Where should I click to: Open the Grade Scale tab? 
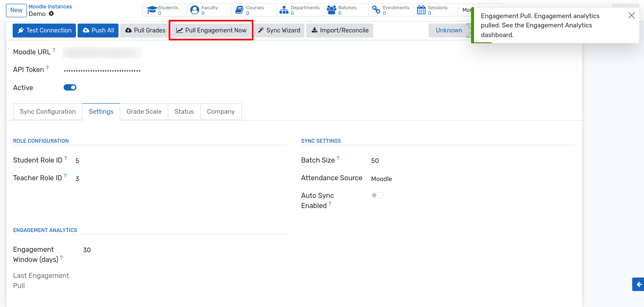(x=144, y=112)
